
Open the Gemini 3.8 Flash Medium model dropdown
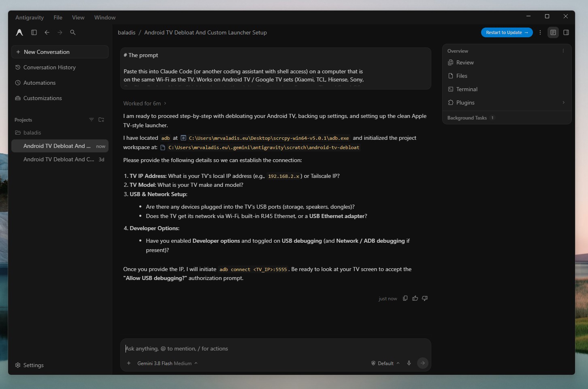(167, 363)
